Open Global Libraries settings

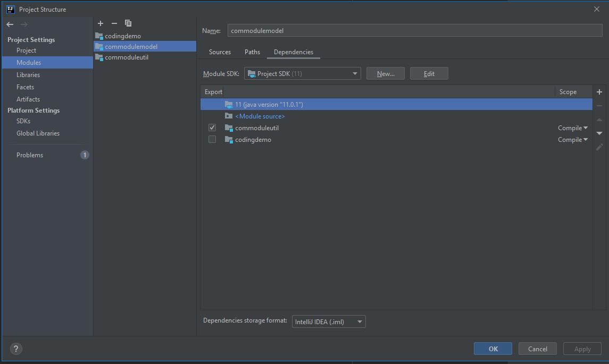pyautogui.click(x=38, y=133)
